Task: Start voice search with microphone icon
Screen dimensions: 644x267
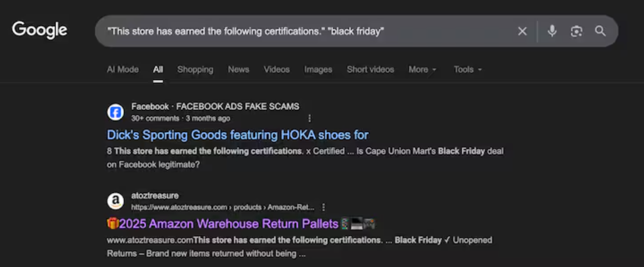Action: pyautogui.click(x=552, y=31)
